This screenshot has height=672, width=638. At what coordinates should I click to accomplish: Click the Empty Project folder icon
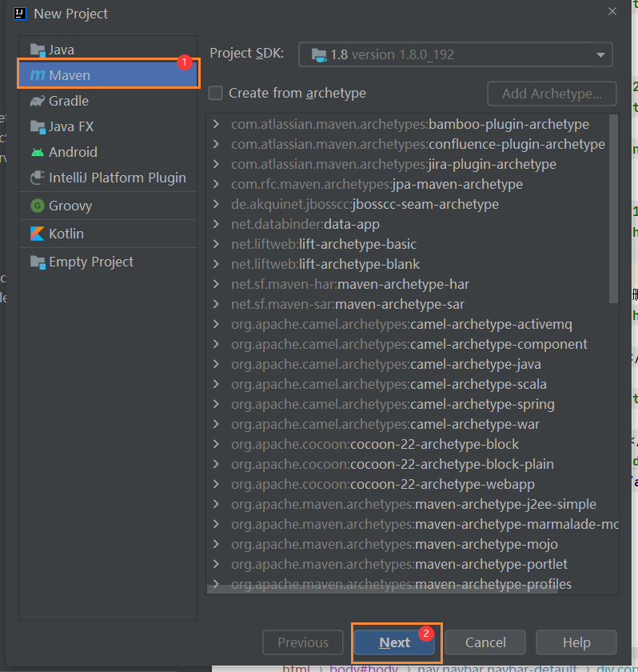(38, 262)
